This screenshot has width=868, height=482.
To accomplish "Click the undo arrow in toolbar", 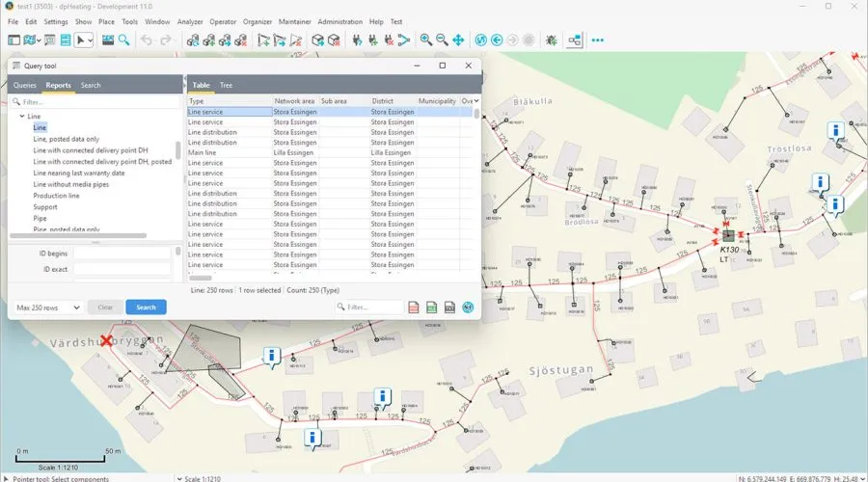I will click(147, 40).
